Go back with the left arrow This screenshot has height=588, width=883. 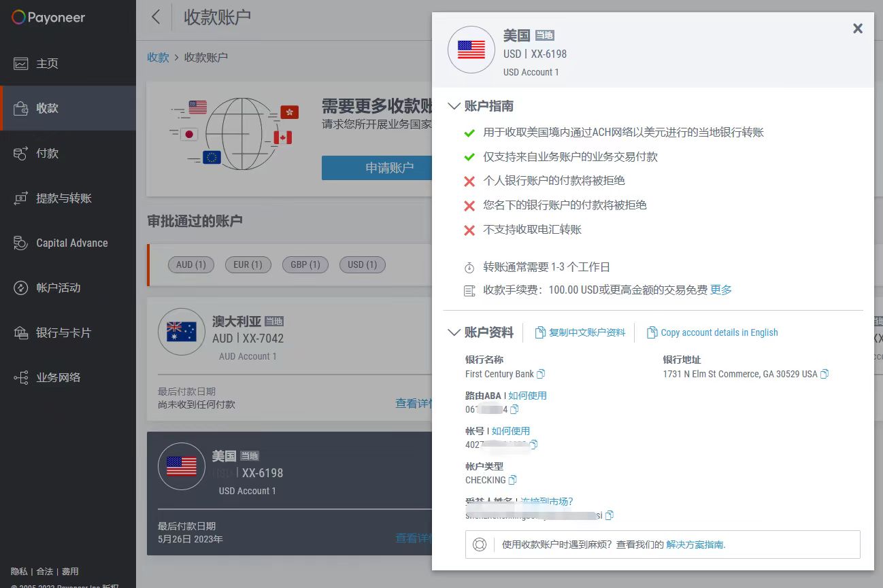tap(156, 17)
